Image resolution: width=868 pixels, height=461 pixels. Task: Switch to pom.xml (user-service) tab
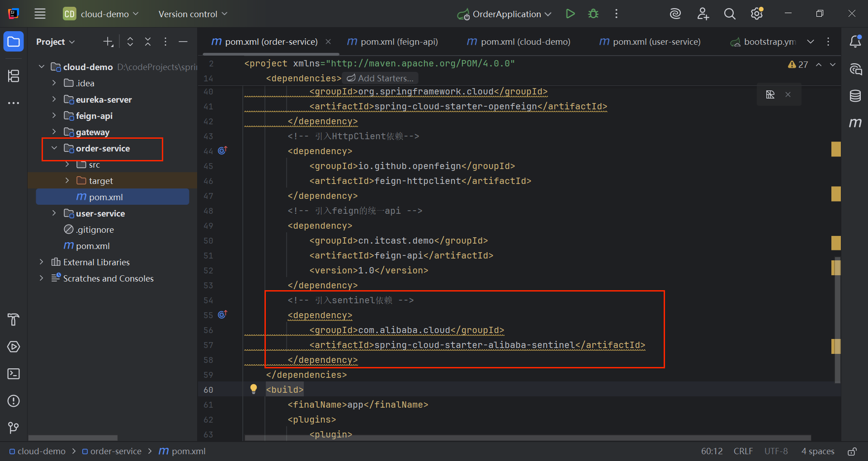click(650, 42)
